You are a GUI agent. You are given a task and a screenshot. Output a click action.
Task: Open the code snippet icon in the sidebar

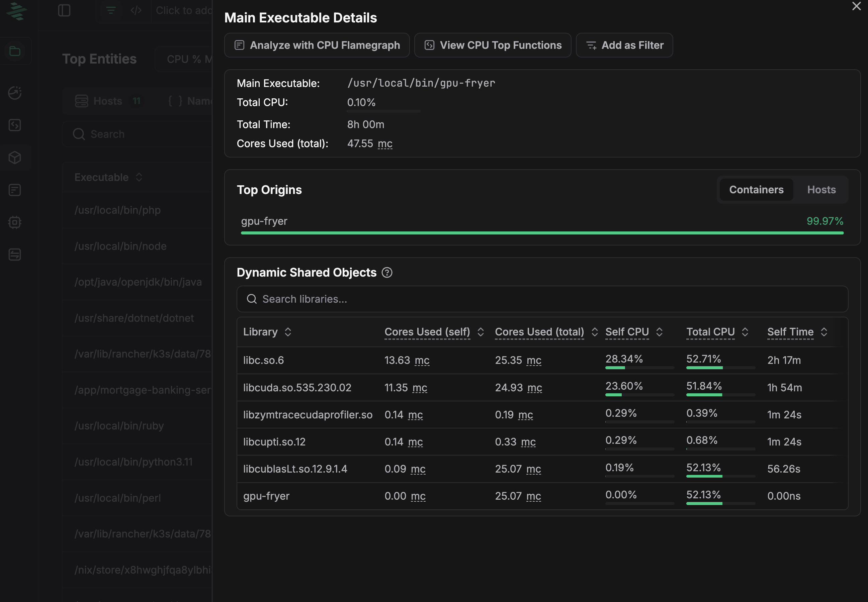click(x=15, y=125)
